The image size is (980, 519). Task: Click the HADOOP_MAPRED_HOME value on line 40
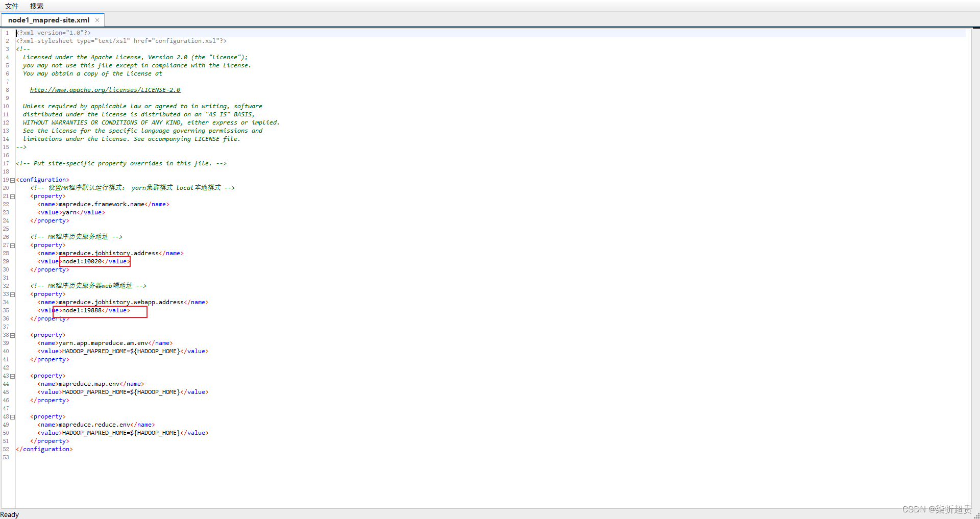click(121, 351)
